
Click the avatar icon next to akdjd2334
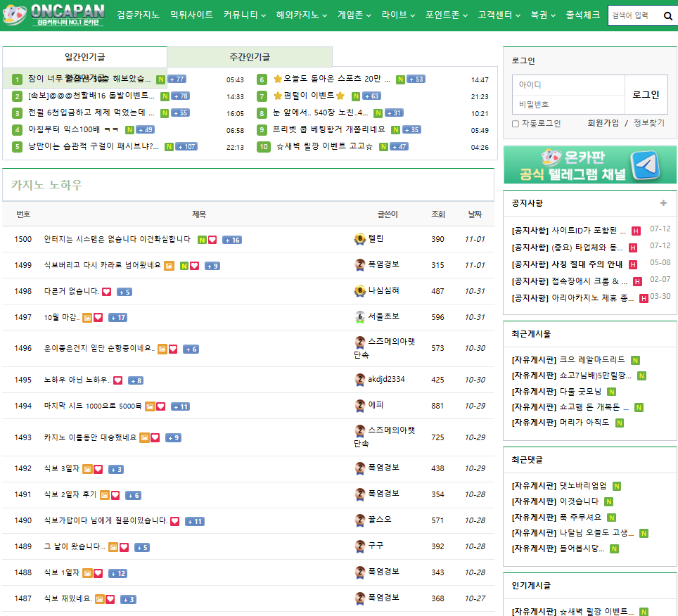359,380
